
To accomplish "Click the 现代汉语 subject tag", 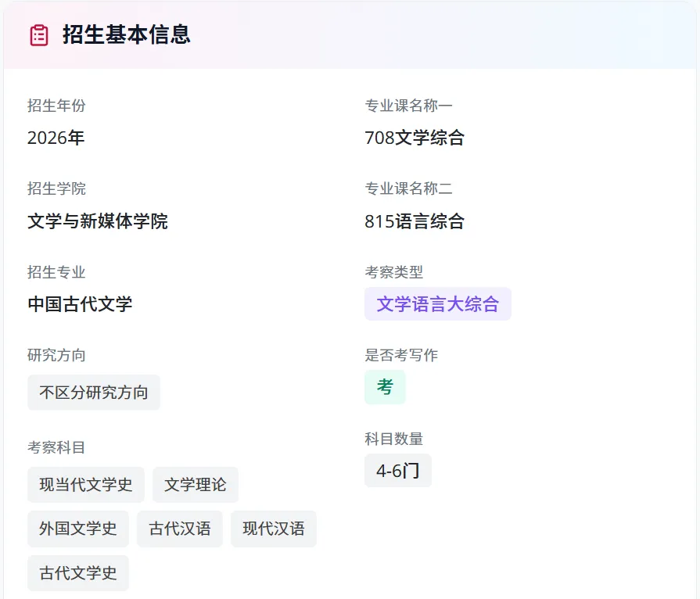I will (x=274, y=529).
